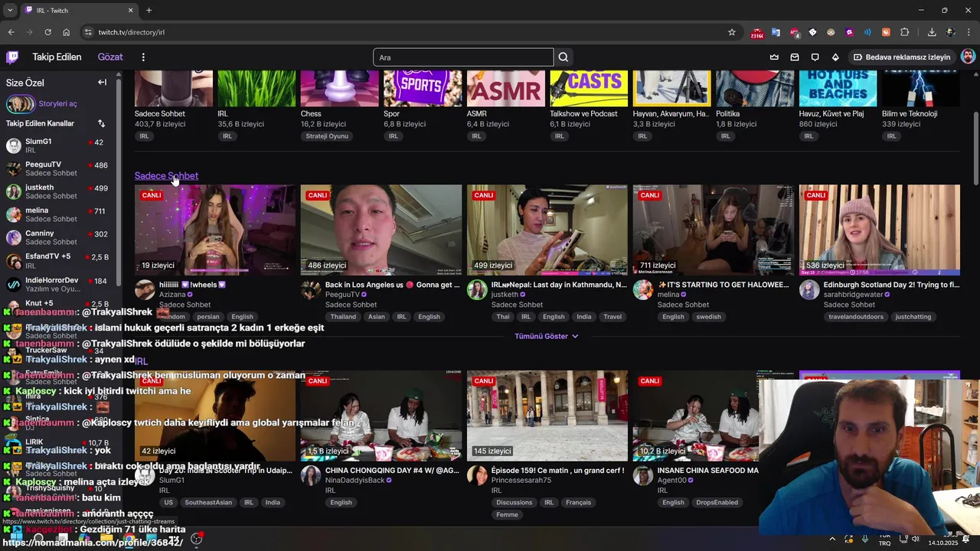Image resolution: width=980 pixels, height=551 pixels.
Task: Open the Chrome downloads icon
Action: tap(932, 32)
